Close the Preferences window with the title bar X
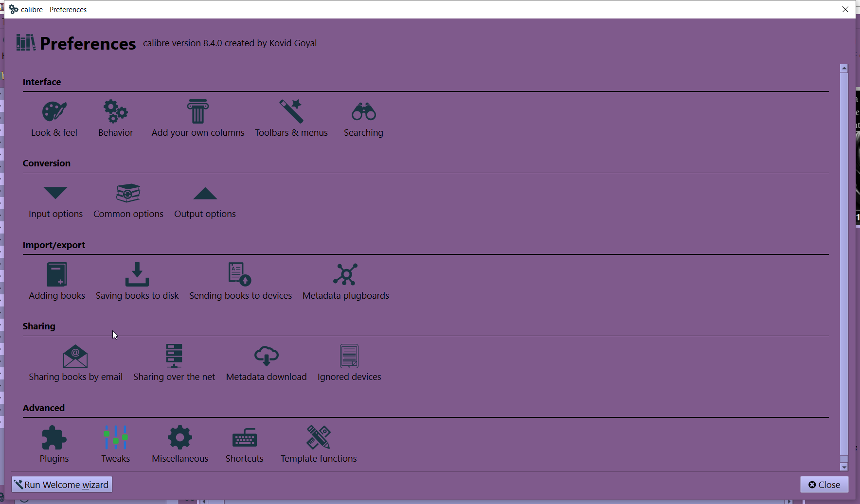The width and height of the screenshot is (860, 504). (845, 9)
